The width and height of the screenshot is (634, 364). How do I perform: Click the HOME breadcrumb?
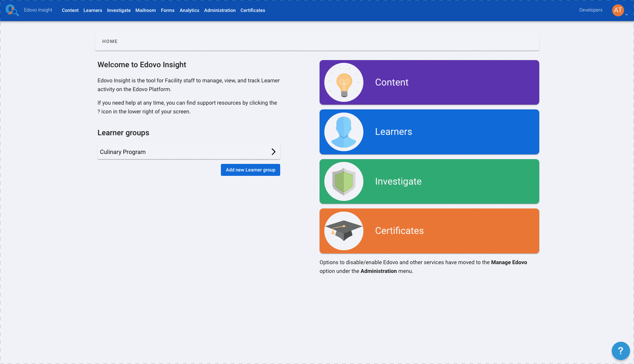tap(110, 41)
